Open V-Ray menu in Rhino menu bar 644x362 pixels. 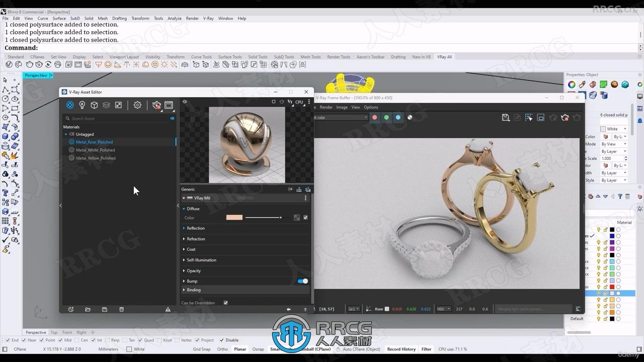click(208, 18)
